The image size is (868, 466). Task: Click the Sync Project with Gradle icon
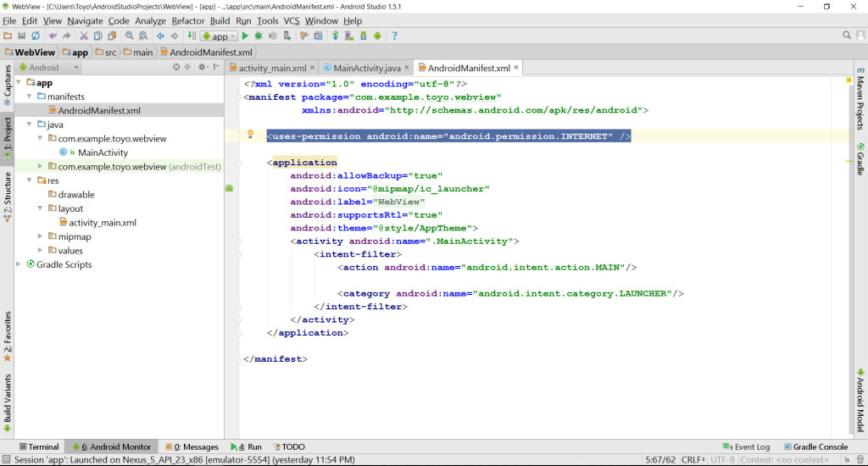335,36
